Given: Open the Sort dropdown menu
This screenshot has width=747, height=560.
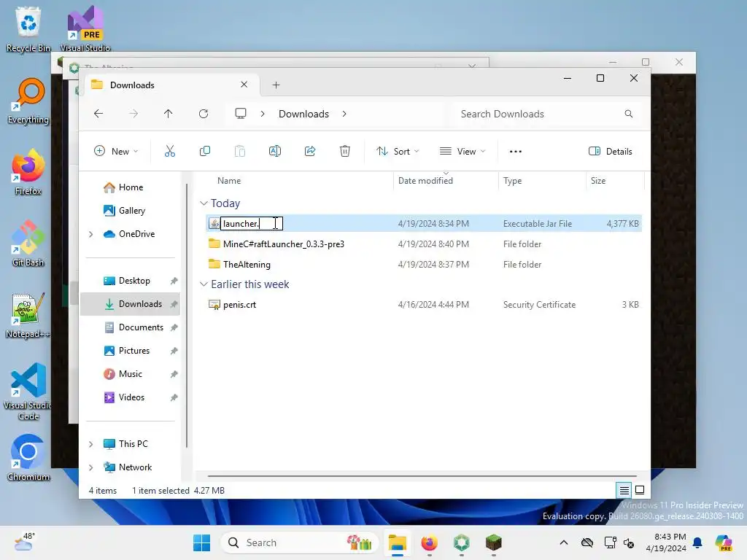Looking at the screenshot, I should point(398,152).
